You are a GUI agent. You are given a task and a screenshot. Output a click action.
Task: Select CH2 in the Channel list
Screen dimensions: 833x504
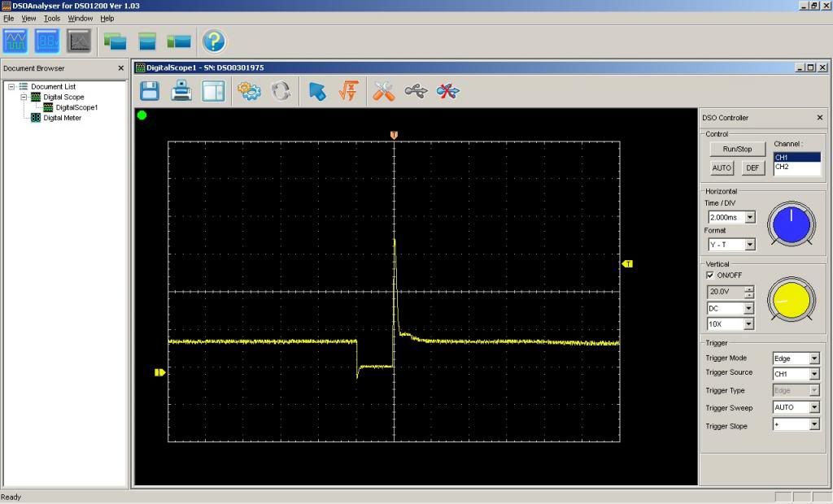click(797, 167)
